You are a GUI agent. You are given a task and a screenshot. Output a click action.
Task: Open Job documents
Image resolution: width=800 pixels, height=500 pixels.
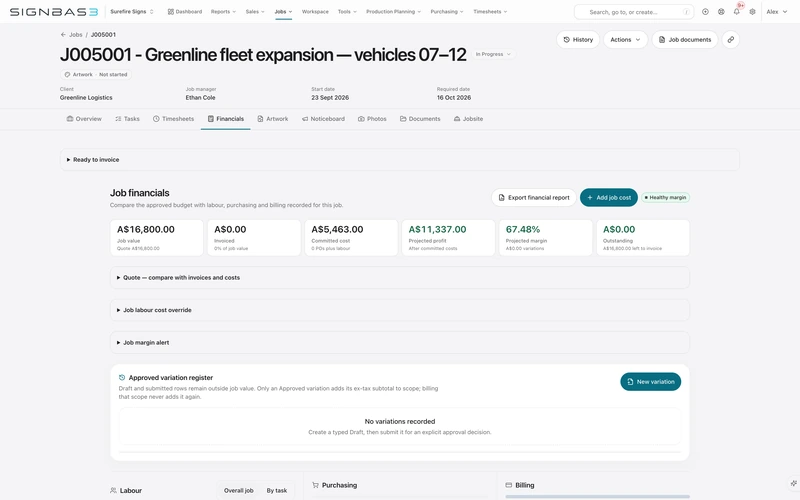pyautogui.click(x=685, y=39)
